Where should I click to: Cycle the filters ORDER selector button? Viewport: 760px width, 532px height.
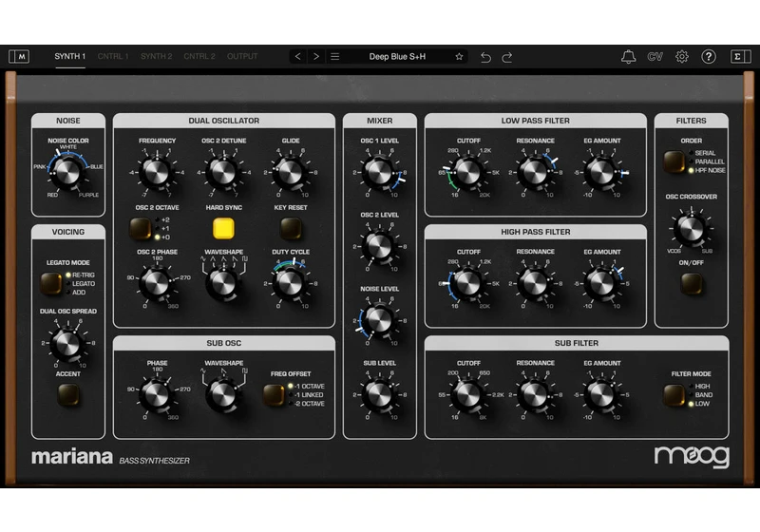(674, 161)
